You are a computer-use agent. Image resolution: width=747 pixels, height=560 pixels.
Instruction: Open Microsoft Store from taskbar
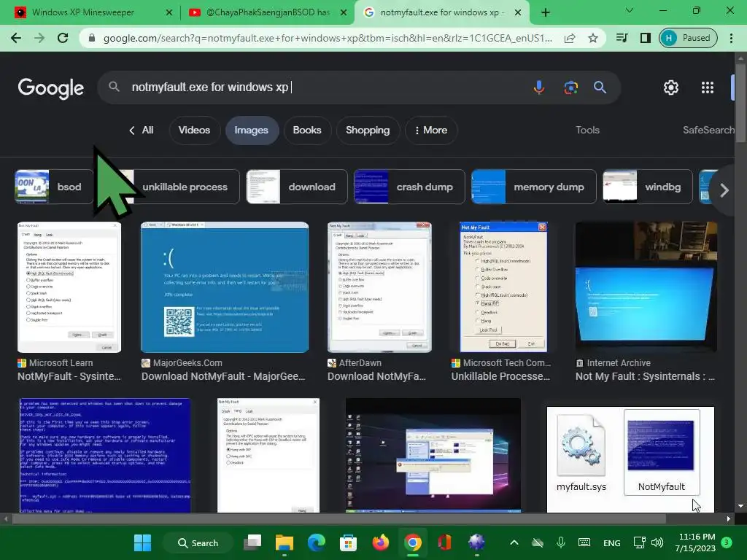(x=348, y=542)
